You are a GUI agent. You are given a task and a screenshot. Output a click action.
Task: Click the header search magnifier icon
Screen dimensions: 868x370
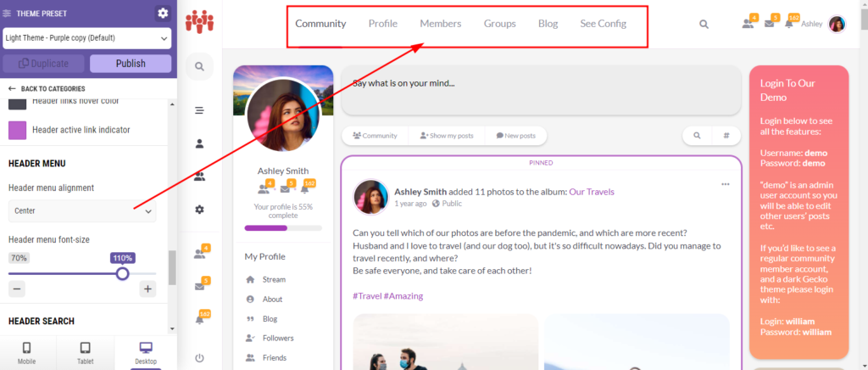[x=704, y=25]
